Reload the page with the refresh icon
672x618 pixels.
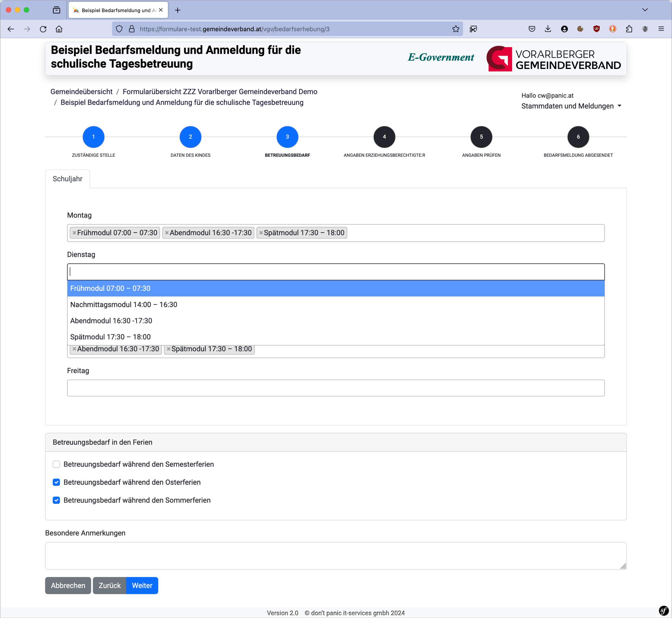coord(43,29)
